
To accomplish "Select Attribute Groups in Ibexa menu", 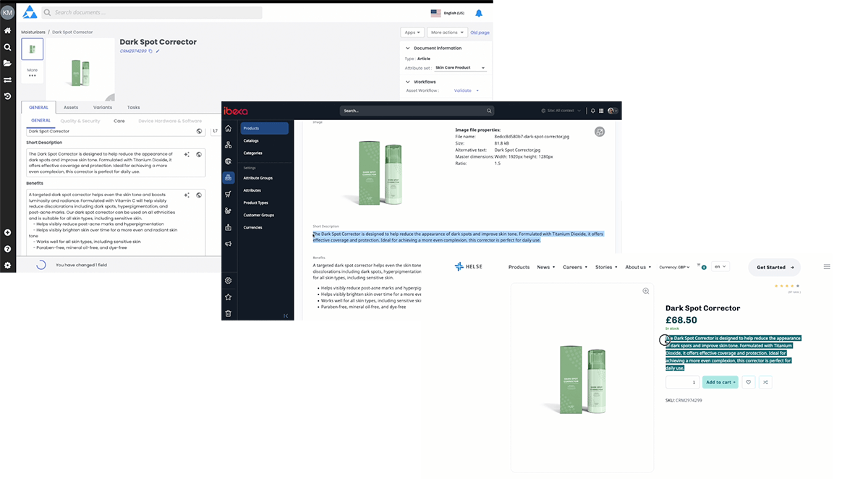I will tap(258, 177).
